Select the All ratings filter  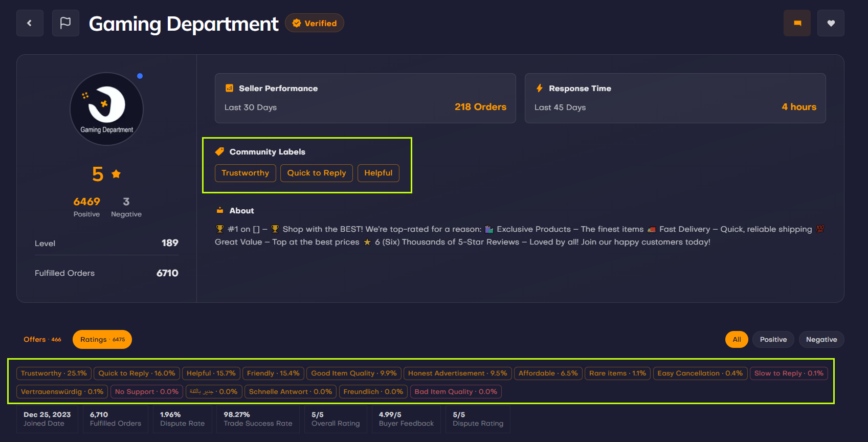coord(737,339)
